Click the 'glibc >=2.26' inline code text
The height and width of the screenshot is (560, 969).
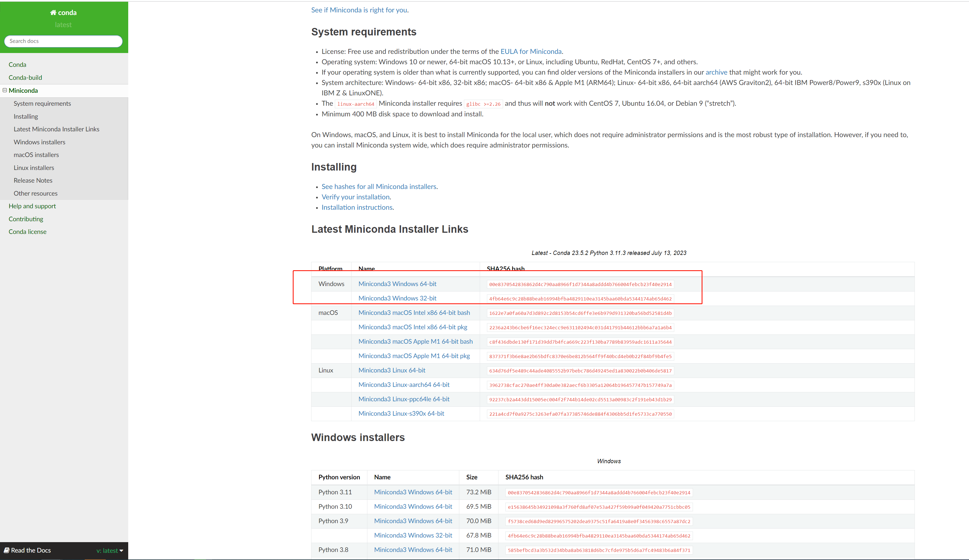point(483,104)
